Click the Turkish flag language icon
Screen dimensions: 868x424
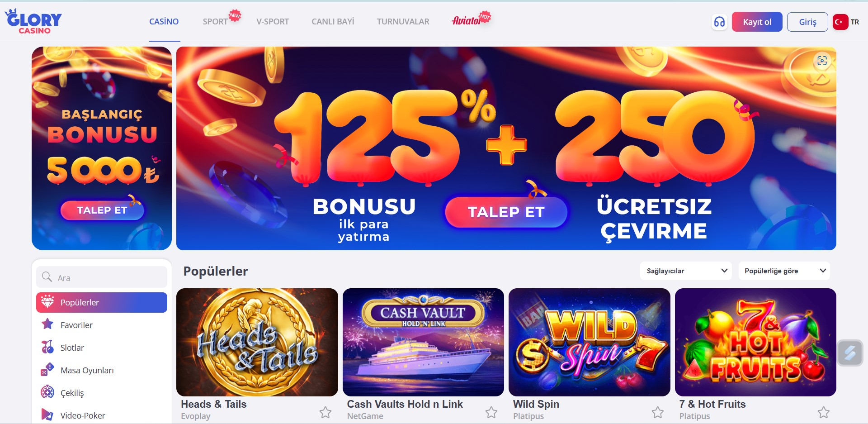point(840,22)
